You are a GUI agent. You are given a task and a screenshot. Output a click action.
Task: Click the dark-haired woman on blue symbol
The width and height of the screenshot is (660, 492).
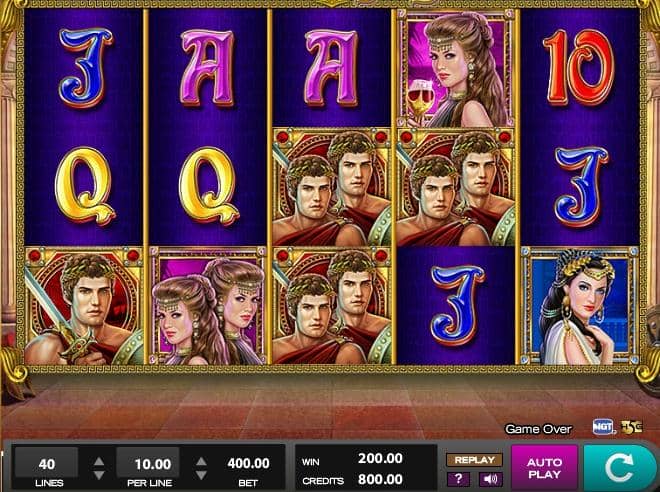[x=580, y=306]
